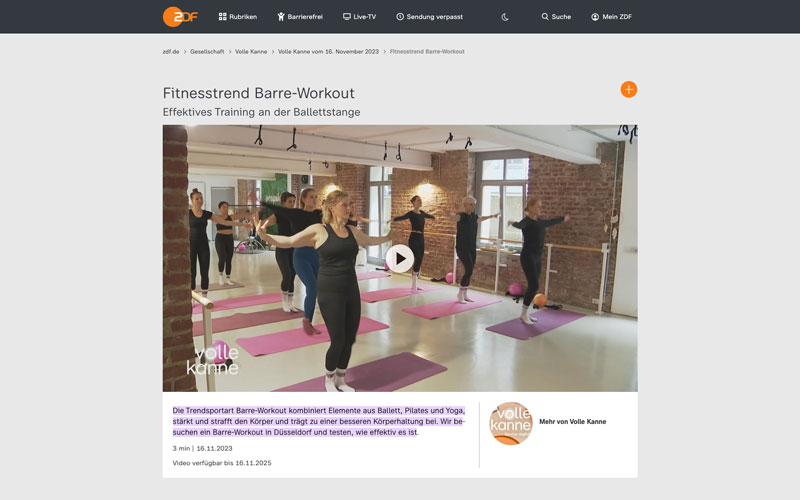Open Volle Kanne breadcrumb
The image size is (800, 500).
(251, 52)
